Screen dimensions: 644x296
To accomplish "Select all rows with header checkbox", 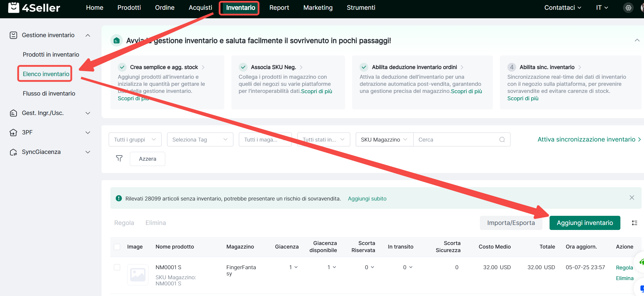I will [x=117, y=247].
